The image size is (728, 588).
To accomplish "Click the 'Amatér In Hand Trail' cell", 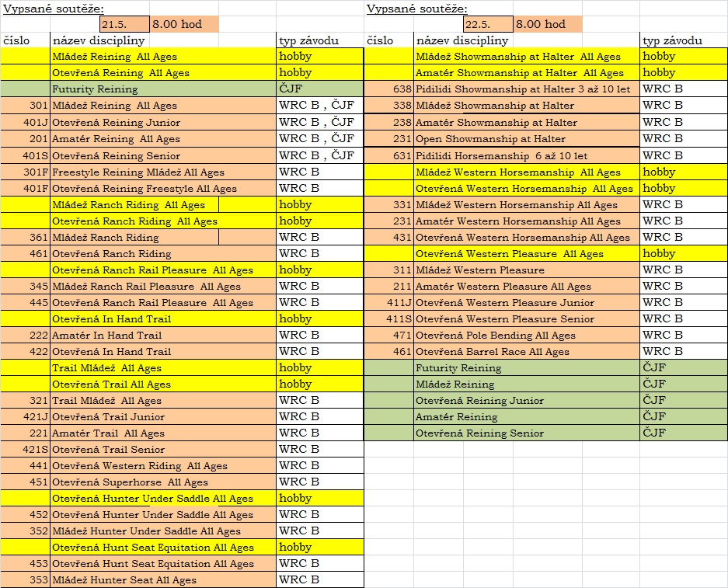I will [163, 335].
